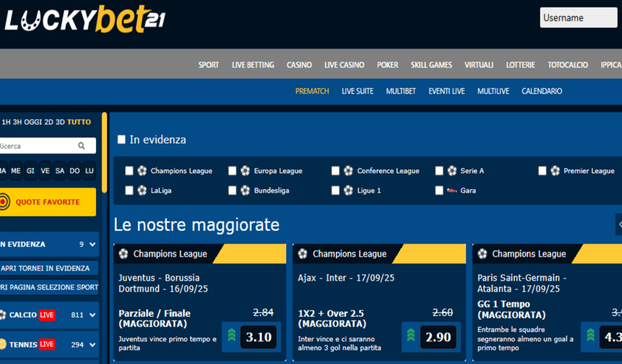
Task: Toggle the In evidenza checkbox
Action: 121,140
